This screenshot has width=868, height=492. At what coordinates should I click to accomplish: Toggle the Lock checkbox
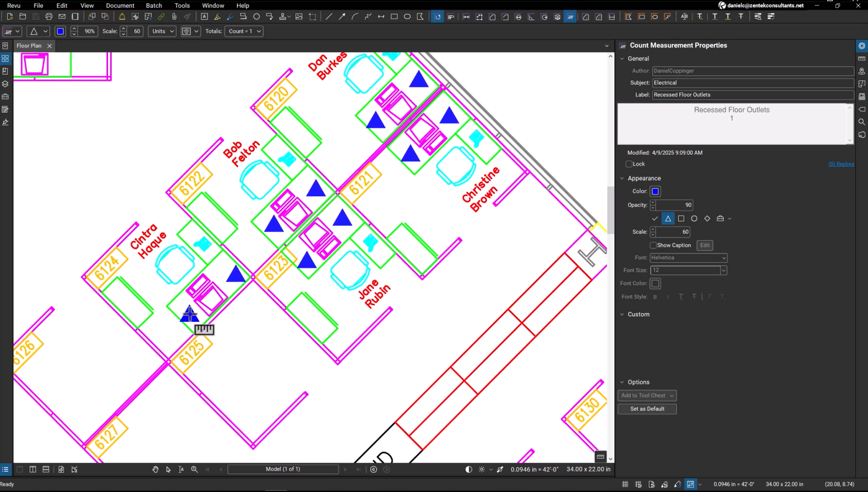(x=629, y=164)
